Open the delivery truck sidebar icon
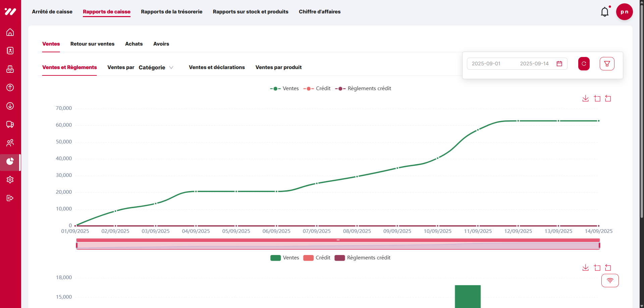 (10, 124)
